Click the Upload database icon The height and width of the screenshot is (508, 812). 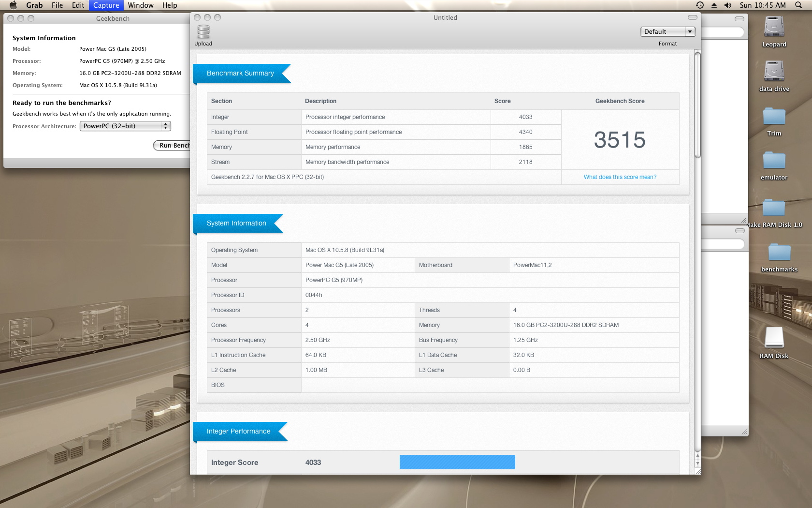click(203, 32)
